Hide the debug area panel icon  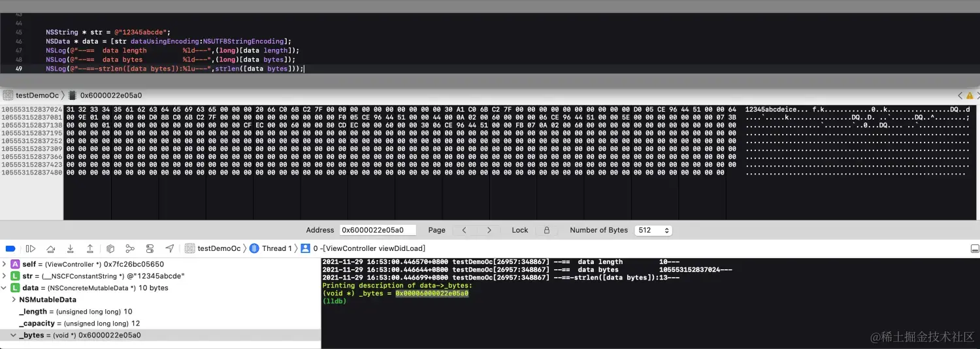click(x=975, y=248)
